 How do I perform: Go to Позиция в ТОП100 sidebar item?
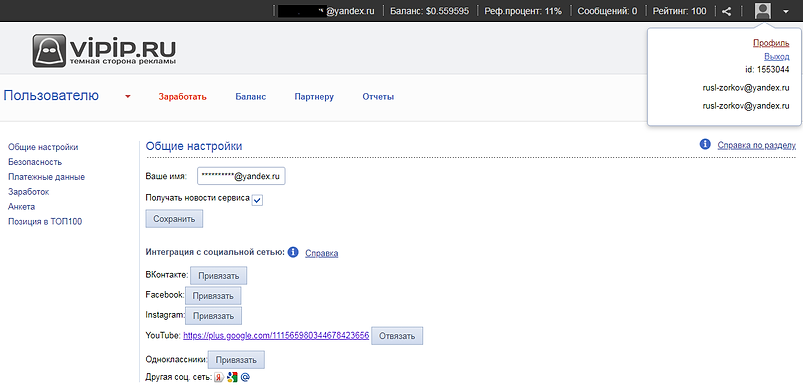(x=45, y=221)
